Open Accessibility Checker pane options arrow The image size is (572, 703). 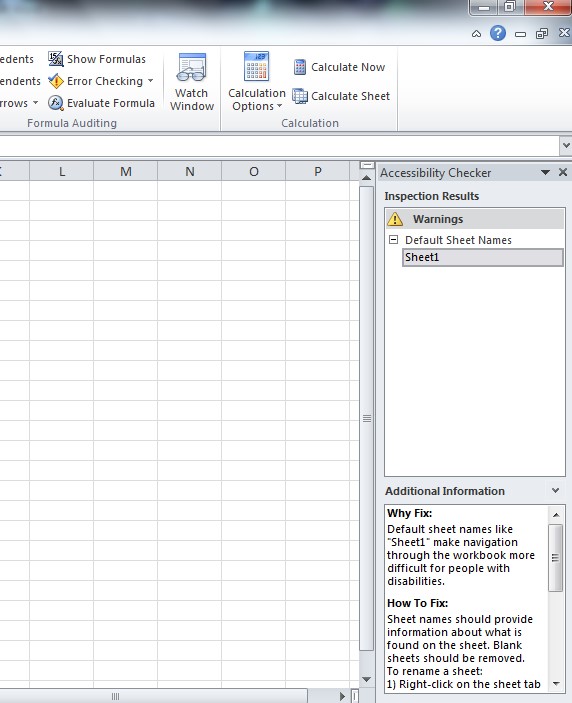pyautogui.click(x=546, y=173)
